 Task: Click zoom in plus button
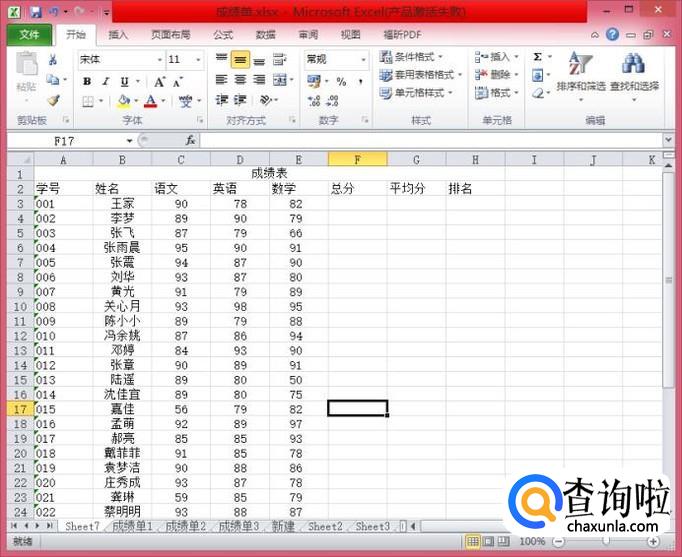click(x=652, y=541)
